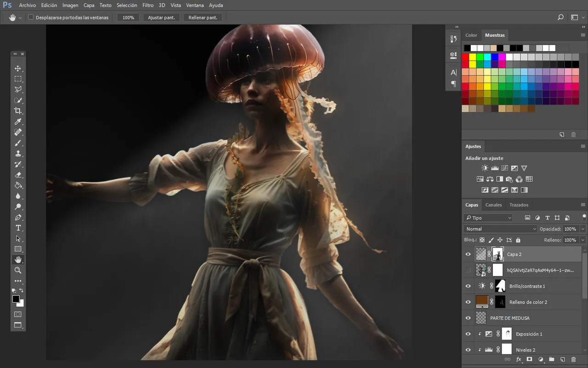This screenshot has height=368, width=588.
Task: Show the hidden hQSAlvtjZa97 smart object layer
Action: point(468,270)
